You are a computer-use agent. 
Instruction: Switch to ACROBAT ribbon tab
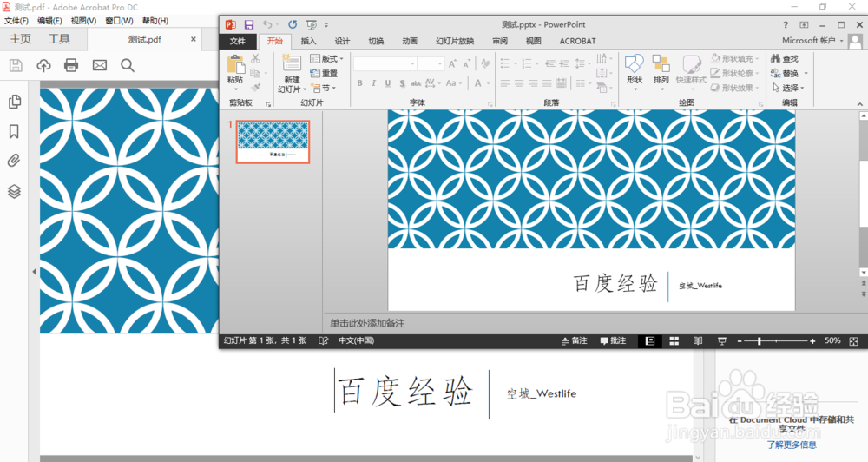[x=577, y=41]
